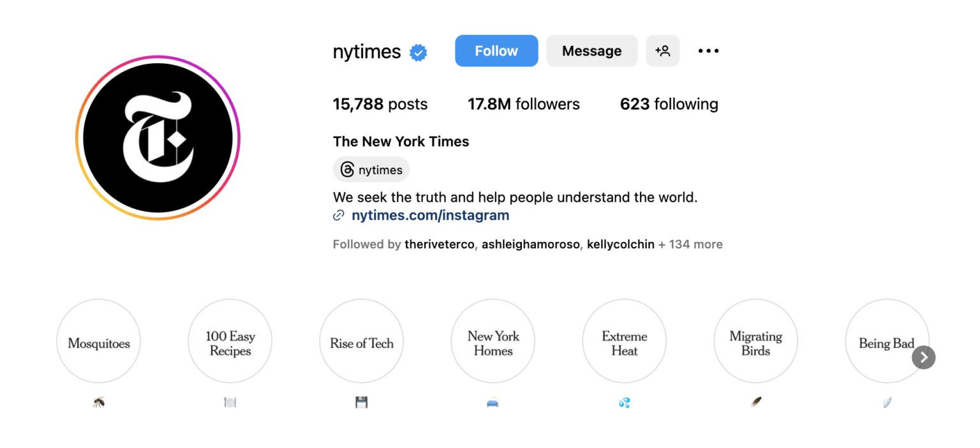Open the Migrating Birds story highlight
Image resolution: width=980 pixels, height=448 pixels.
click(755, 341)
